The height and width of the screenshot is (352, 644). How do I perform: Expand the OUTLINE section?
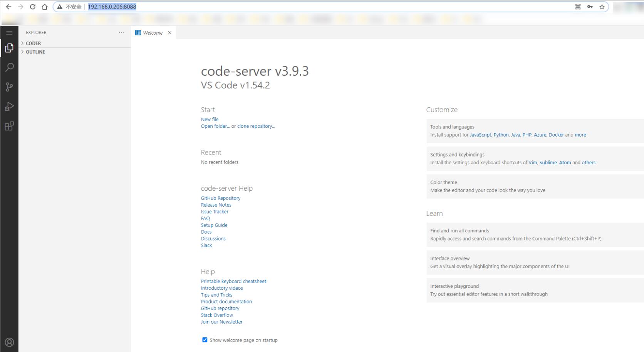pyautogui.click(x=35, y=52)
